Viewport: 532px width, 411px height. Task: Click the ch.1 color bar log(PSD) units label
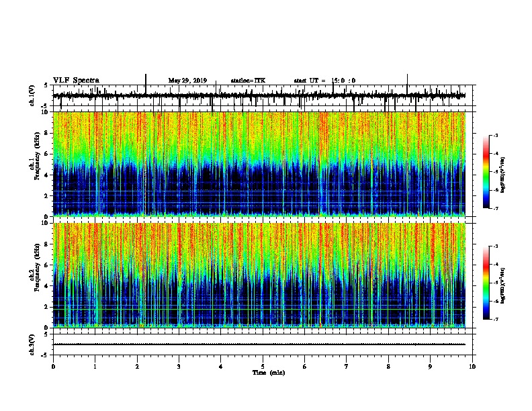pyautogui.click(x=503, y=175)
